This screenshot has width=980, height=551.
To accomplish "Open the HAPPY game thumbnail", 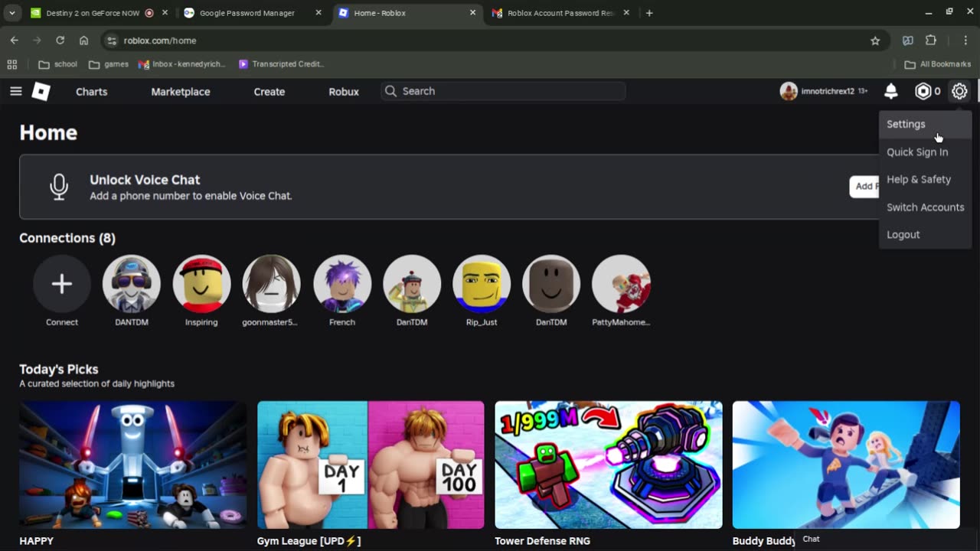I will (133, 465).
